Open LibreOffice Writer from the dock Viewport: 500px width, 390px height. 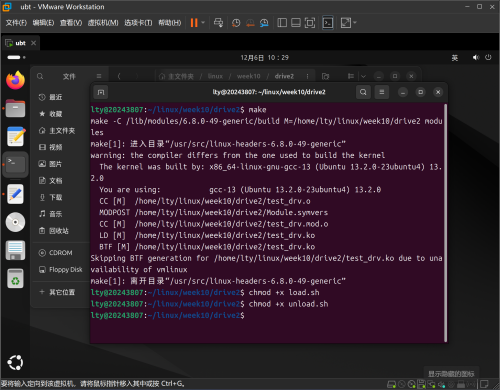tap(15, 194)
